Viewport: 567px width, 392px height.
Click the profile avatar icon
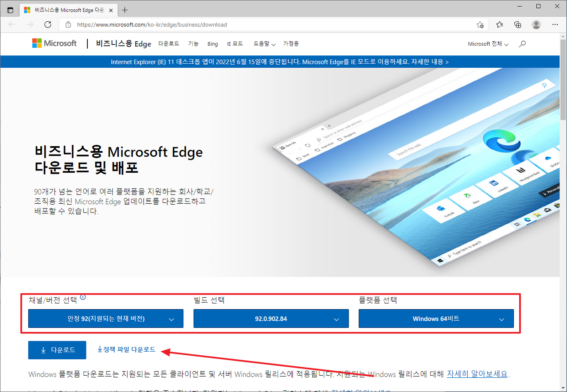pos(536,25)
